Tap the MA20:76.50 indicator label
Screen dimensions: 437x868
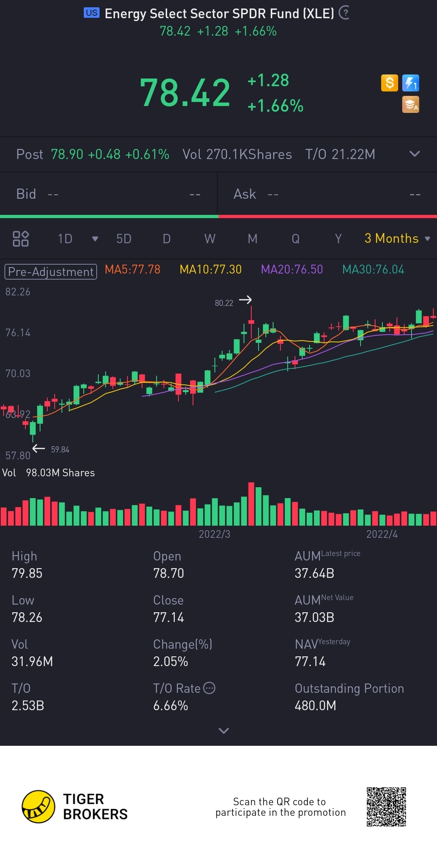[x=292, y=270]
